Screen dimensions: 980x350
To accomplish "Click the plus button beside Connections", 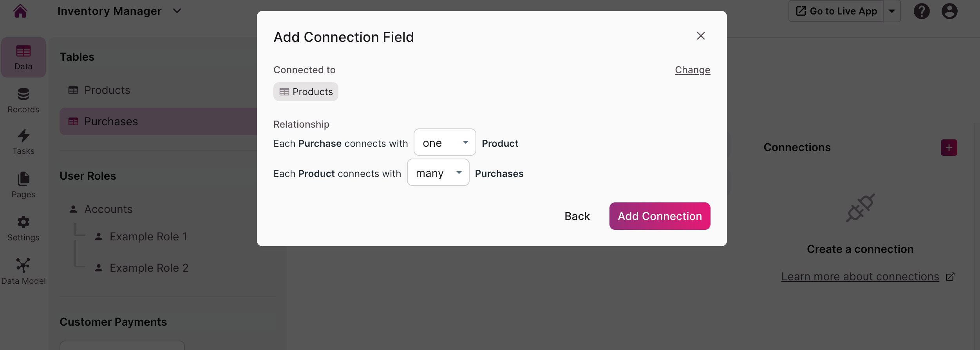I will click(949, 148).
